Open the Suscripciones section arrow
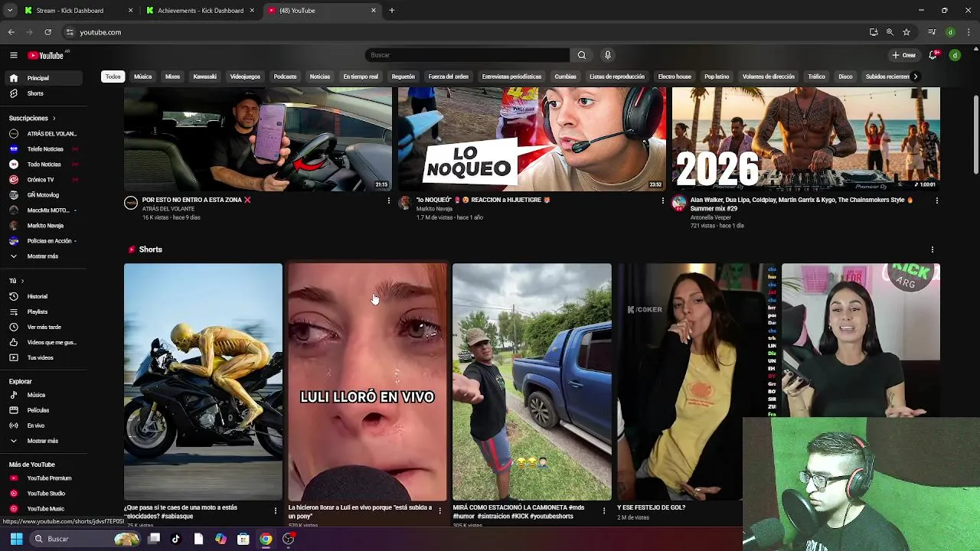The image size is (980, 551). 54,119
